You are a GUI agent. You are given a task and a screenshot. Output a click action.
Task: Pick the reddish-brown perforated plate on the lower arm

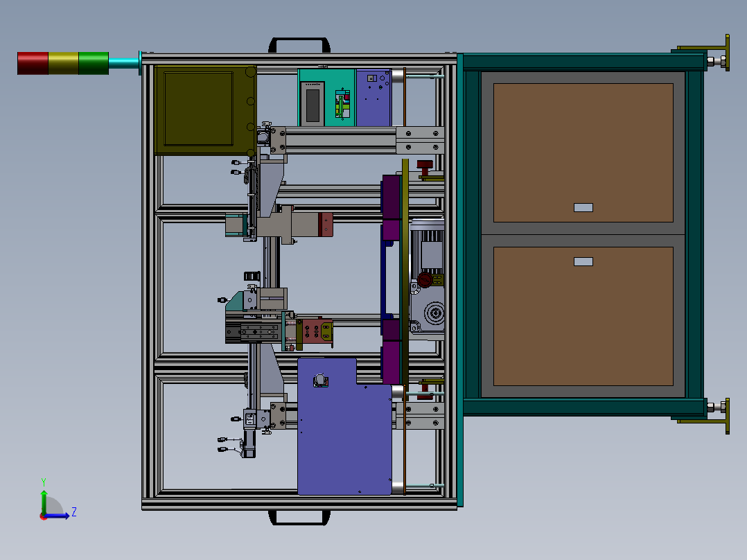pos(317,331)
